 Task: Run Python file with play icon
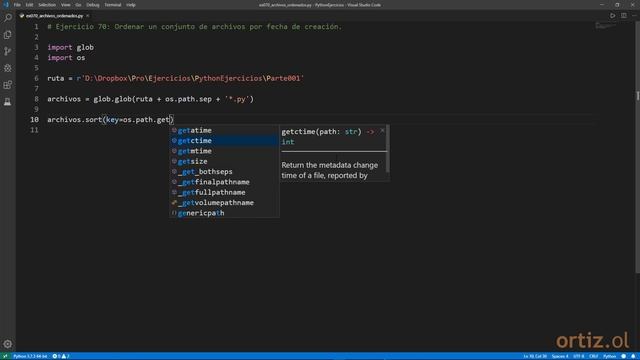613,16
